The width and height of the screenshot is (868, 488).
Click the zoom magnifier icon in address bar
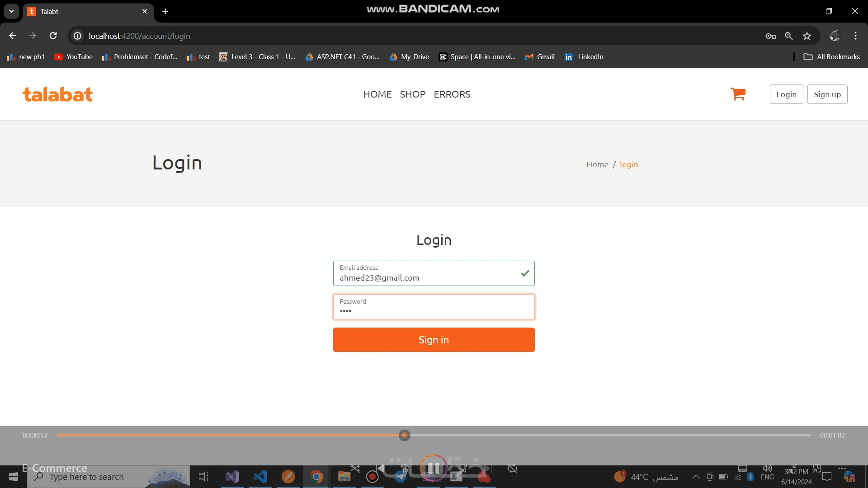click(789, 36)
